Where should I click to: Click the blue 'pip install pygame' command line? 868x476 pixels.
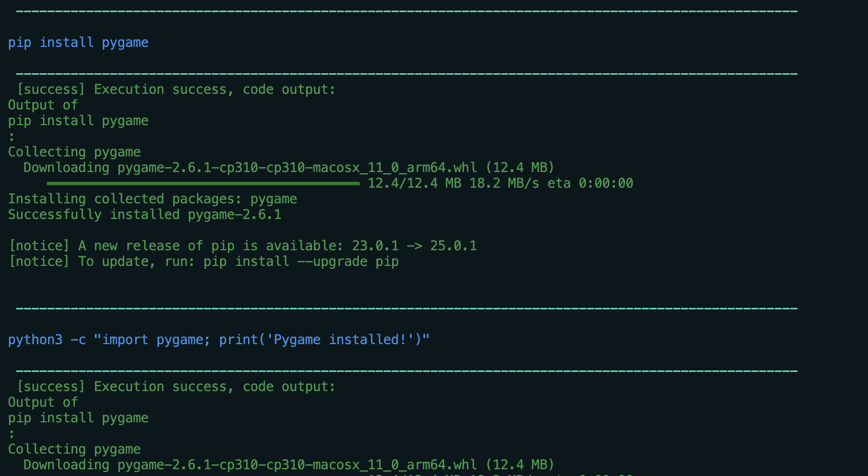click(x=78, y=42)
